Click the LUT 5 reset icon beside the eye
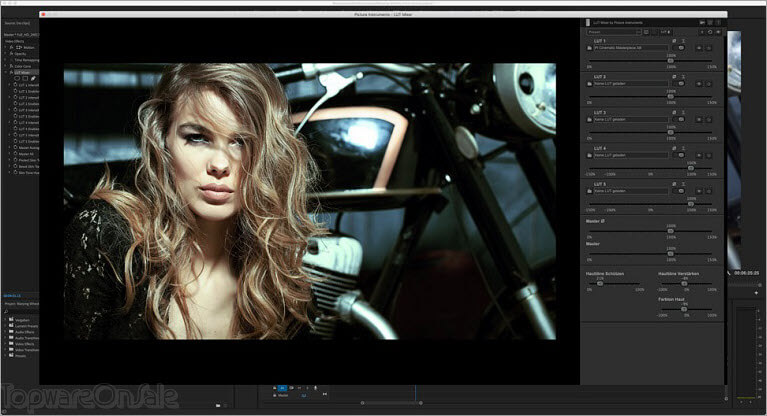 click(709, 191)
